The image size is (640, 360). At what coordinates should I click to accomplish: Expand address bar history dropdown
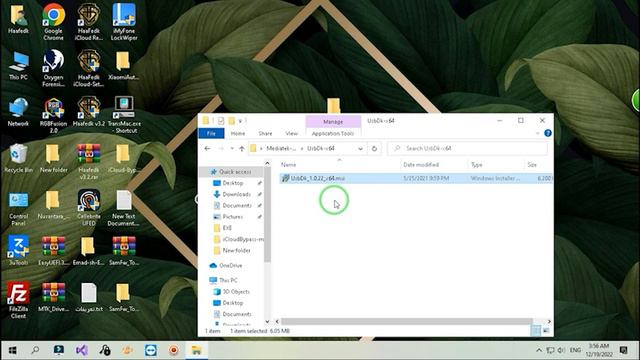360,149
